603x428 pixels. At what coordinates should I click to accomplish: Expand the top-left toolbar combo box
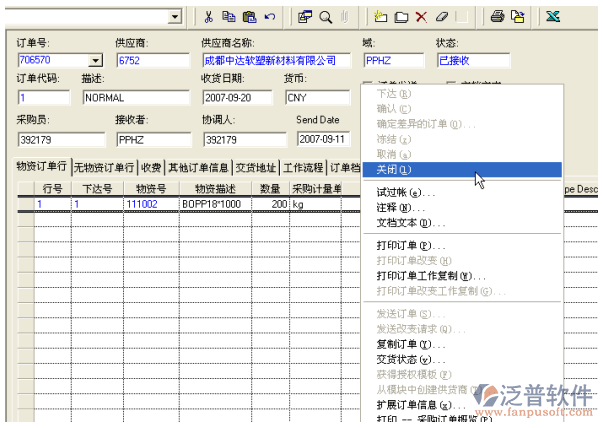pyautogui.click(x=175, y=16)
